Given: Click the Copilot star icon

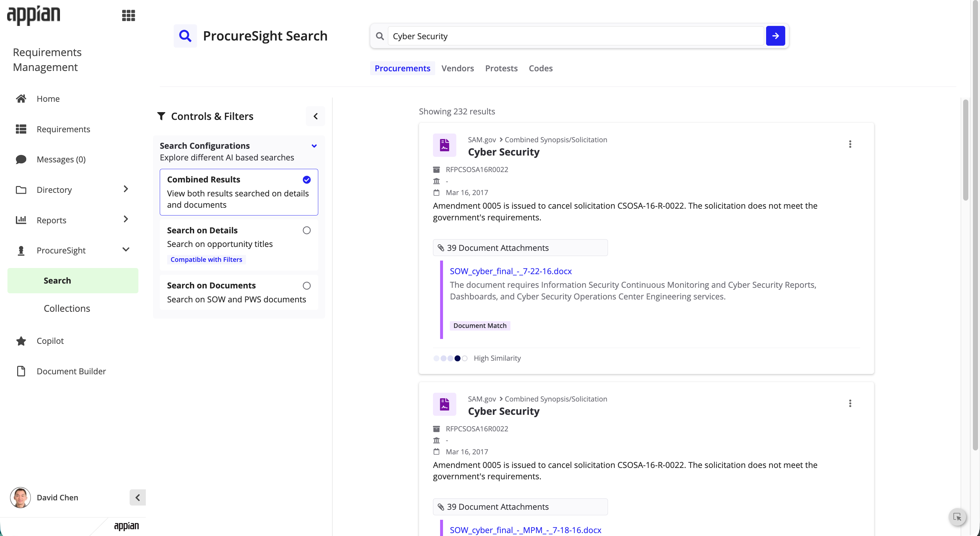Looking at the screenshot, I should click(x=21, y=341).
